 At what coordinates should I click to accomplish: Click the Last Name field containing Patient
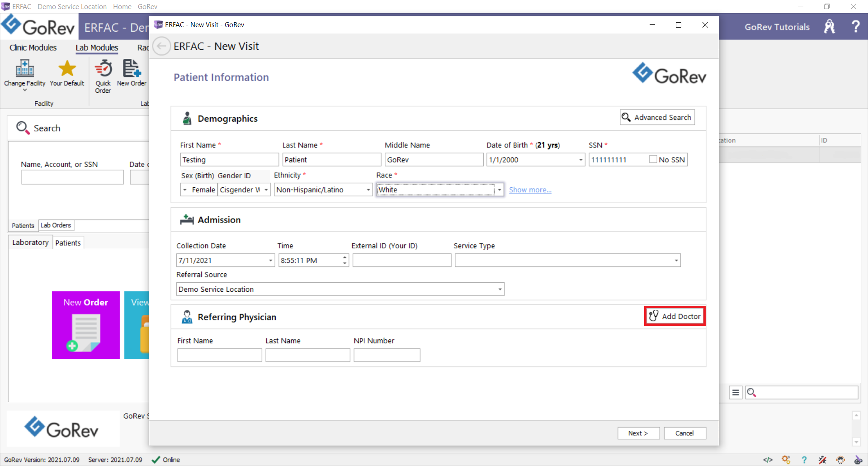[331, 160]
